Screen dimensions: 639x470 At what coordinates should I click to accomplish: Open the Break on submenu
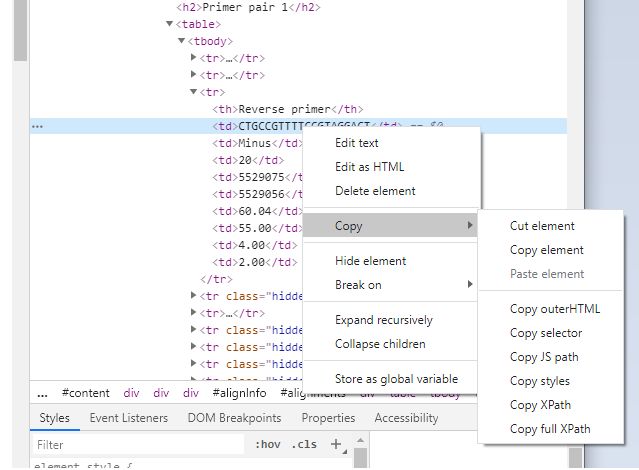coord(390,285)
